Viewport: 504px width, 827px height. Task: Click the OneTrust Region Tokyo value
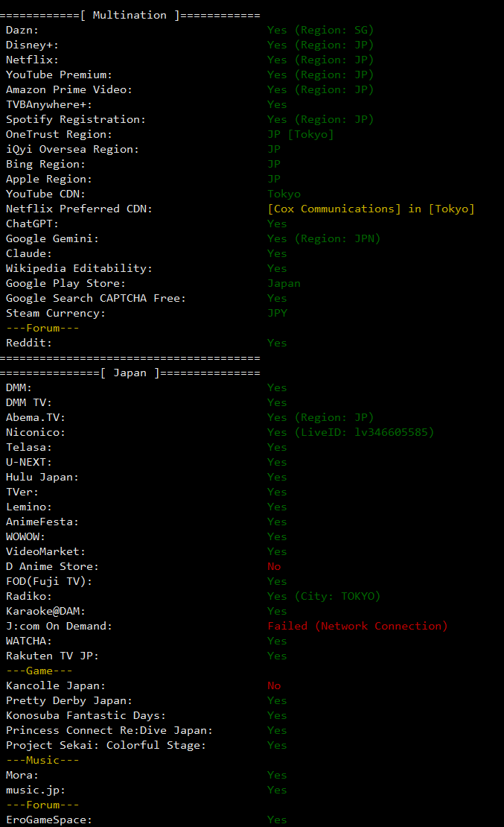301,134
